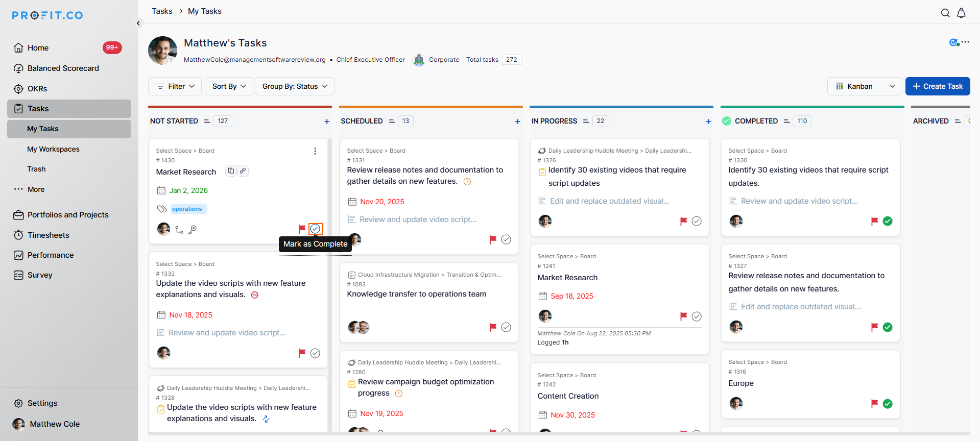
Task: Click the orange clock icon on card #1331
Action: [x=467, y=182]
